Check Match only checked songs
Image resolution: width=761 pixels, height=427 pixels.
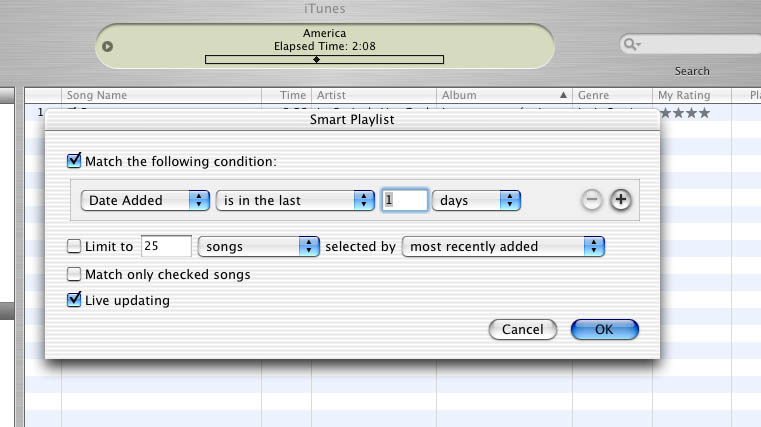(74, 274)
